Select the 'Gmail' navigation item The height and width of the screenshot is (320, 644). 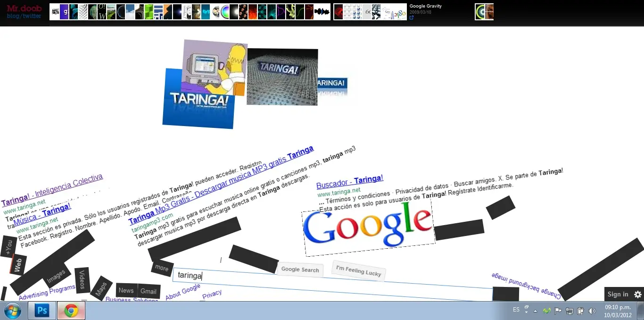[149, 291]
